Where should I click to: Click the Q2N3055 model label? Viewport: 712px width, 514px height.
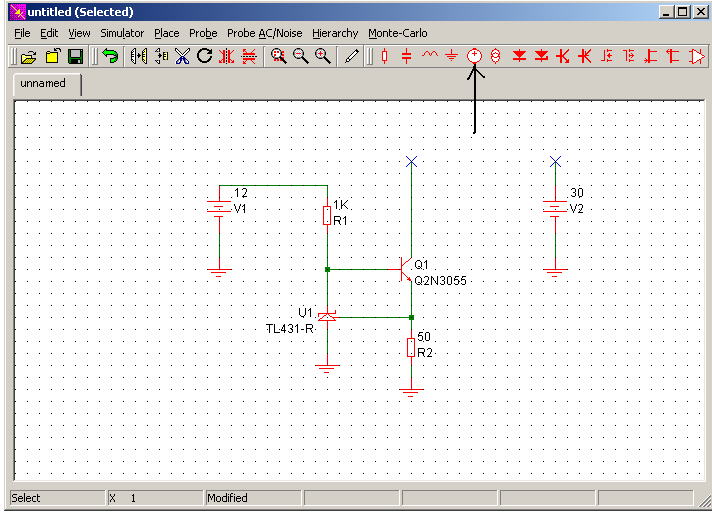[440, 281]
